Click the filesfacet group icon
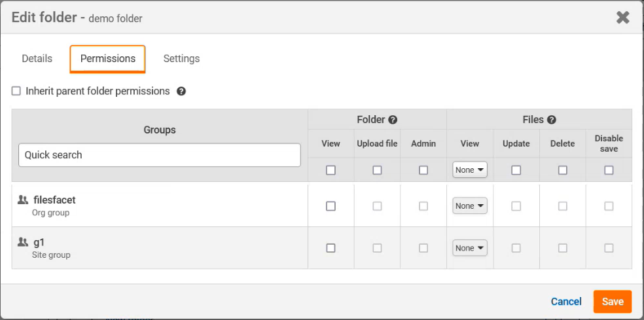The height and width of the screenshot is (320, 644). (23, 200)
